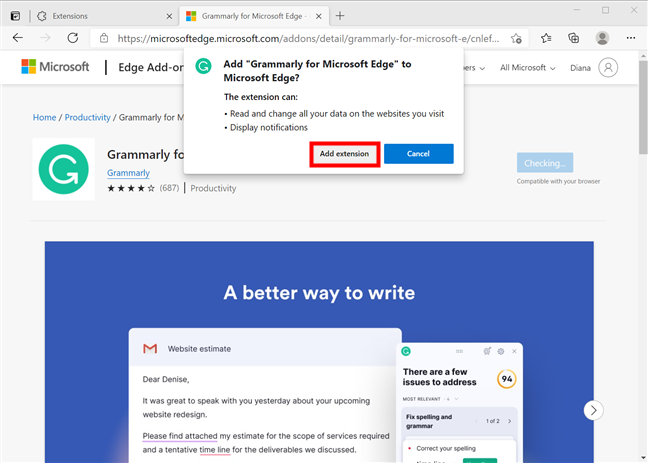
Task: Click the Microsoft logo
Action: point(55,67)
